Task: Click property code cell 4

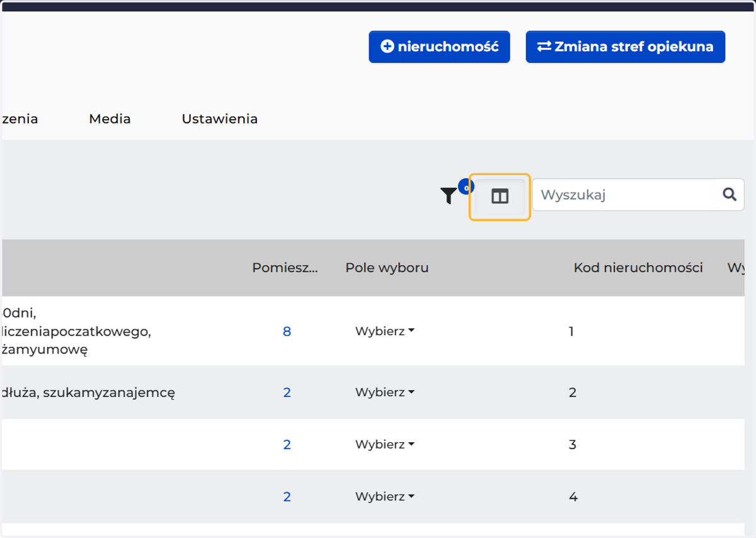Action: tap(573, 496)
